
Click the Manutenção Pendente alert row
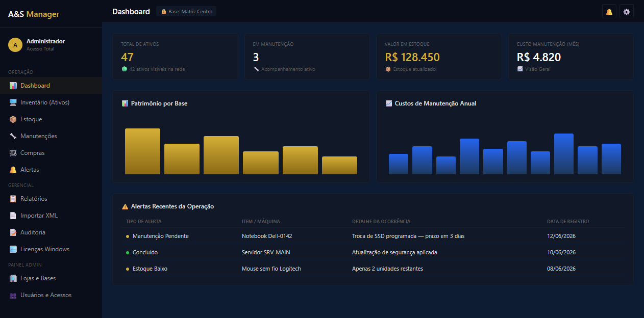tap(373, 236)
